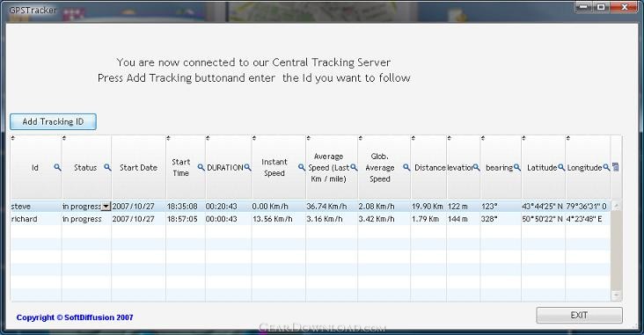Select the Start Date column header
This screenshot has height=335, width=644.
[138, 167]
